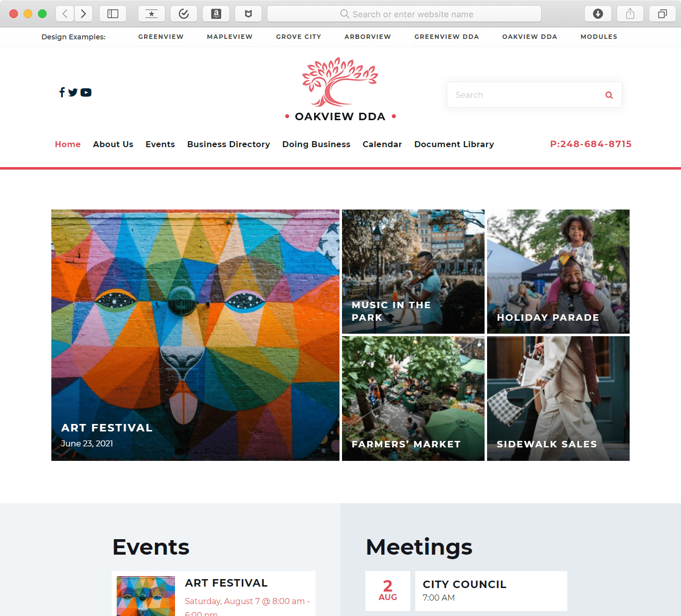
Task: Open the Mapleview design example
Action: point(230,37)
